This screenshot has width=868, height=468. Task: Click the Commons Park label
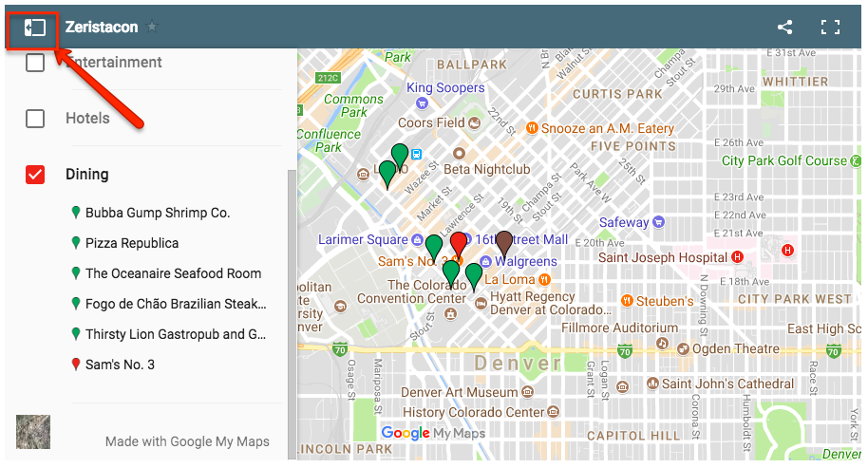353,105
